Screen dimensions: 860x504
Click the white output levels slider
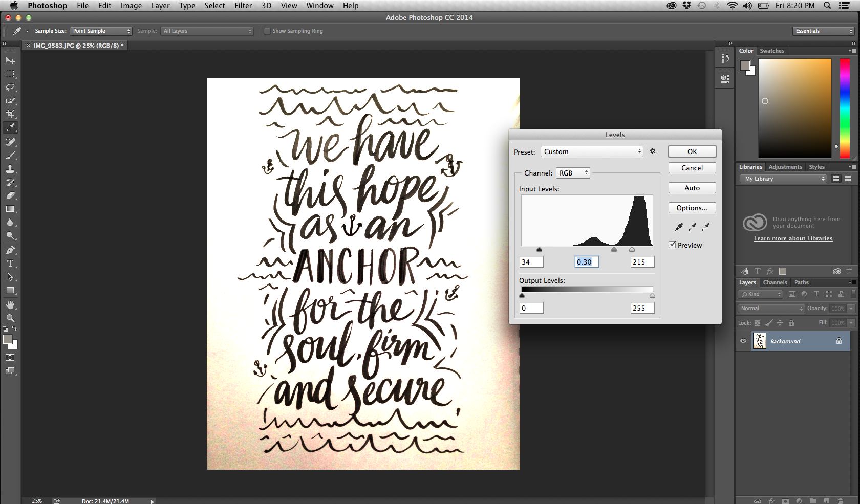pos(652,296)
